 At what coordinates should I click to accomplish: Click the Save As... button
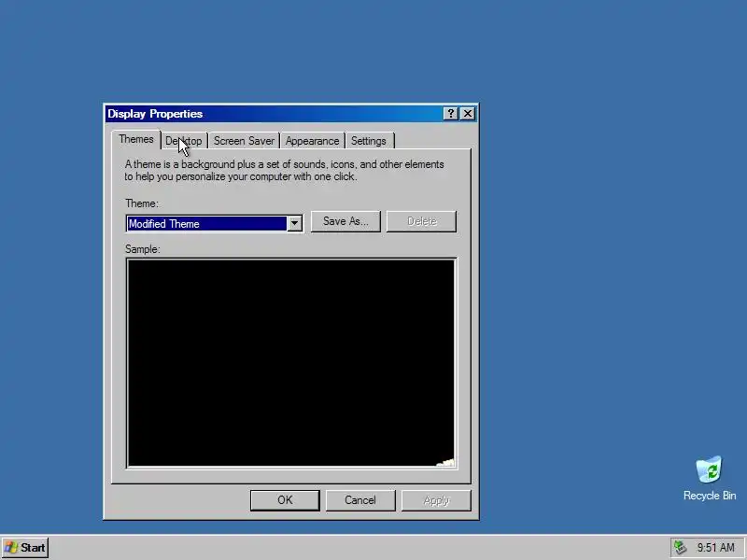345,221
